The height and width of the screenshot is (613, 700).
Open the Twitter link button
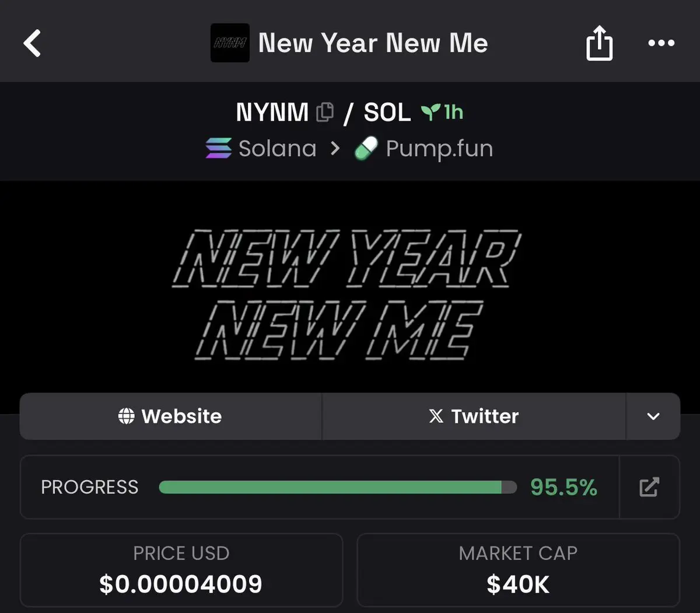[x=474, y=416]
